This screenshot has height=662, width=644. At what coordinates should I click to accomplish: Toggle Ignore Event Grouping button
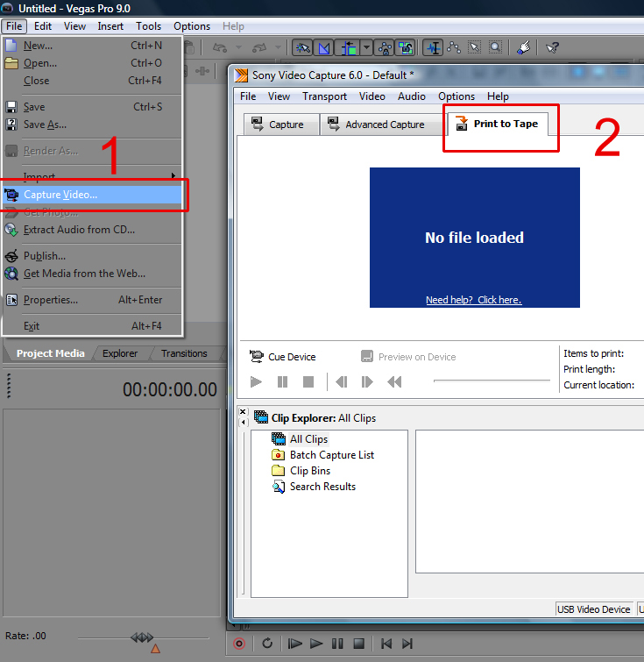click(x=406, y=47)
